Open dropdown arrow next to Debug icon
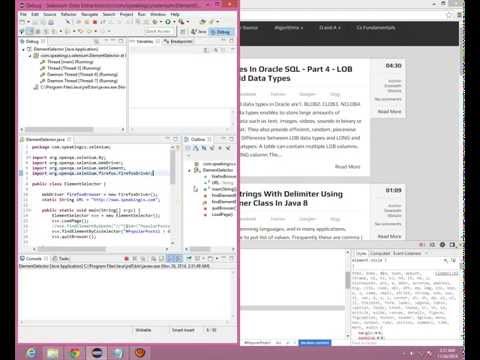Viewport: 480px width, 360px height. pyautogui.click(x=161, y=22)
